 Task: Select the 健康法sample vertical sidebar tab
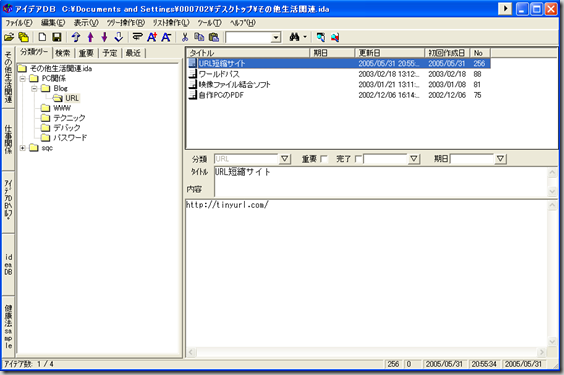pyautogui.click(x=8, y=326)
